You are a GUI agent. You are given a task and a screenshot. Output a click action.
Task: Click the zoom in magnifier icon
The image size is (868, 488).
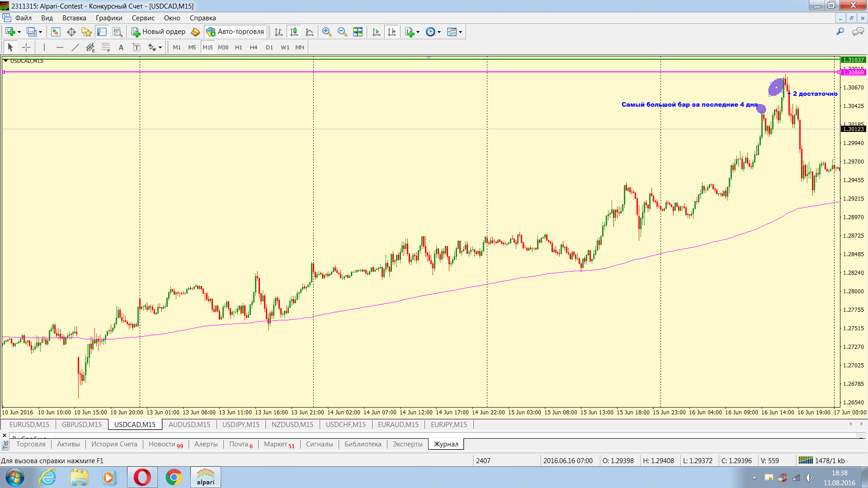click(x=326, y=32)
